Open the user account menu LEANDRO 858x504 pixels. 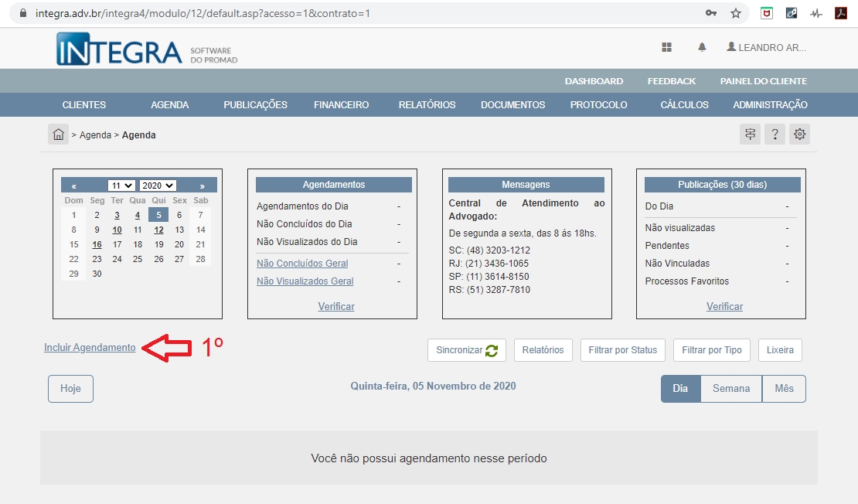(766, 47)
